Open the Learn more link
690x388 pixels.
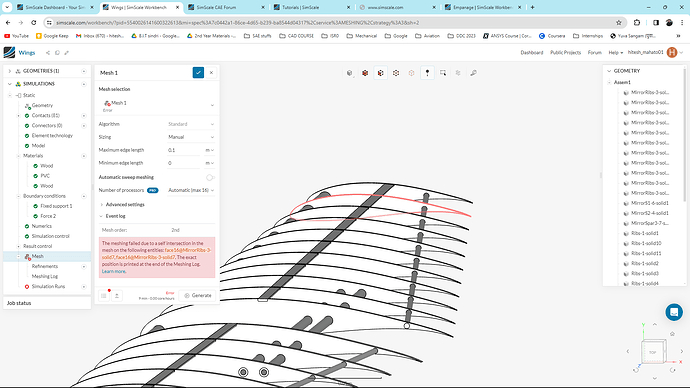tap(114, 271)
